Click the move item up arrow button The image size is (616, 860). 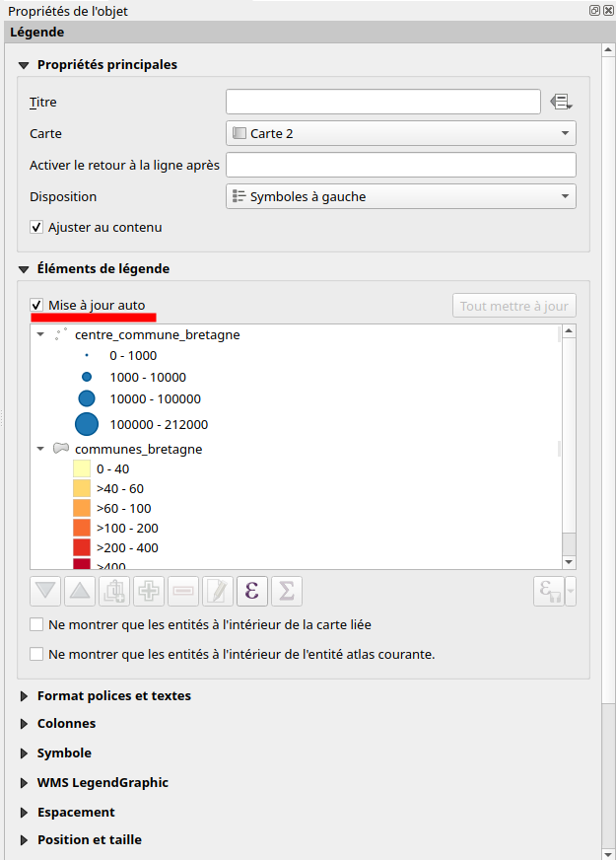pos(81,591)
